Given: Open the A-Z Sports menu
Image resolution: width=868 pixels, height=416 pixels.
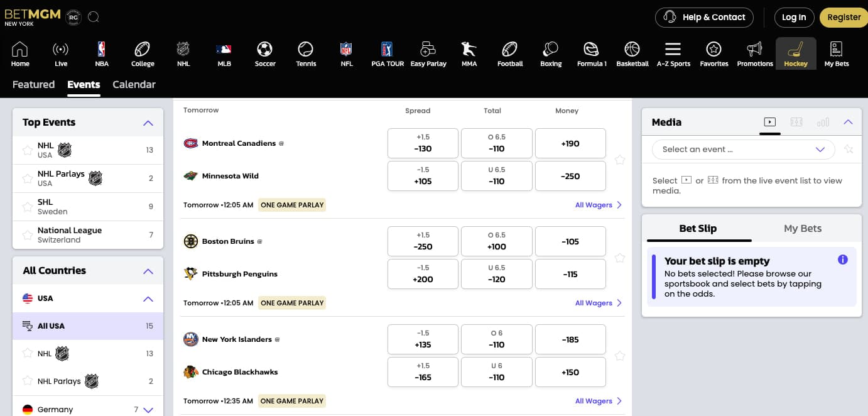Looking at the screenshot, I should (x=673, y=53).
